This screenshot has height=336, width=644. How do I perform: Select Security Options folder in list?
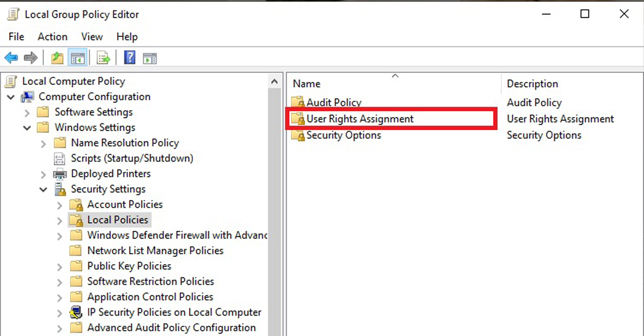(x=344, y=135)
